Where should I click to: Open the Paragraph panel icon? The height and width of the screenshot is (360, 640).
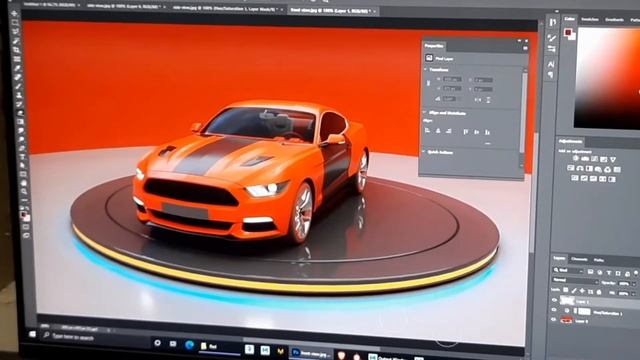pyautogui.click(x=551, y=75)
